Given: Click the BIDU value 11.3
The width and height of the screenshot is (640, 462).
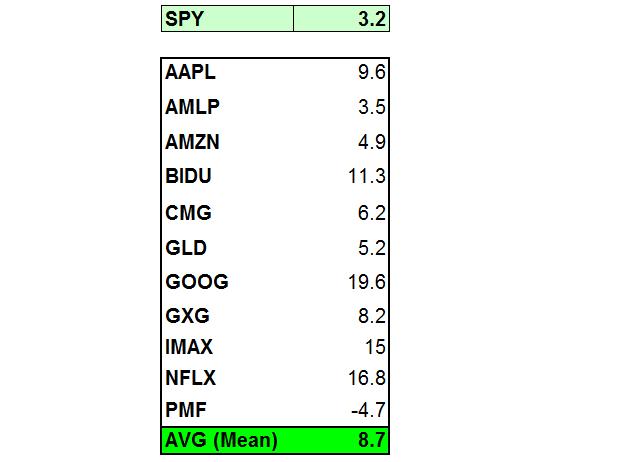Looking at the screenshot, I should point(367,176).
